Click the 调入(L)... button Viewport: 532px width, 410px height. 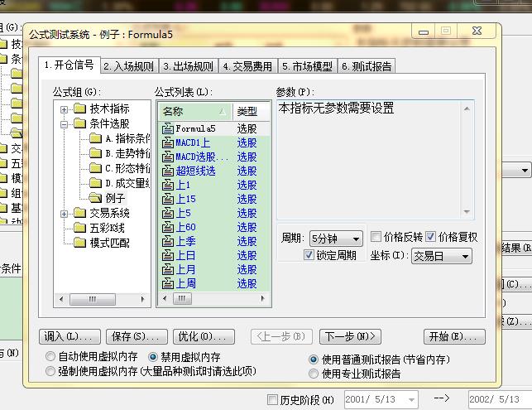pyautogui.click(x=69, y=336)
